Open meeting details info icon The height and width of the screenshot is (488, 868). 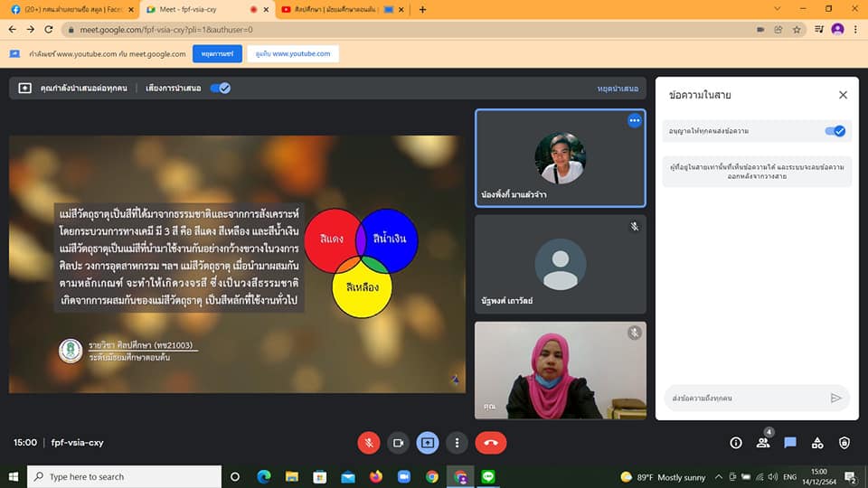coord(736,443)
